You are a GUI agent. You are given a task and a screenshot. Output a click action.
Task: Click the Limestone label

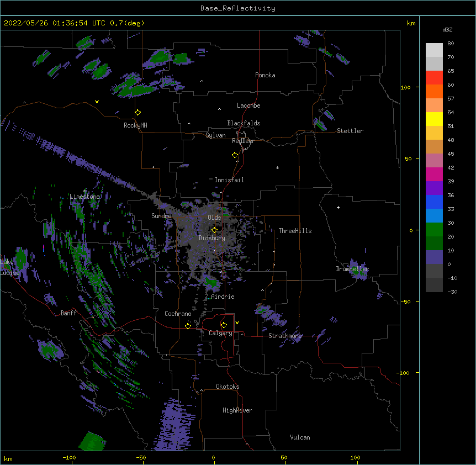[x=84, y=197]
